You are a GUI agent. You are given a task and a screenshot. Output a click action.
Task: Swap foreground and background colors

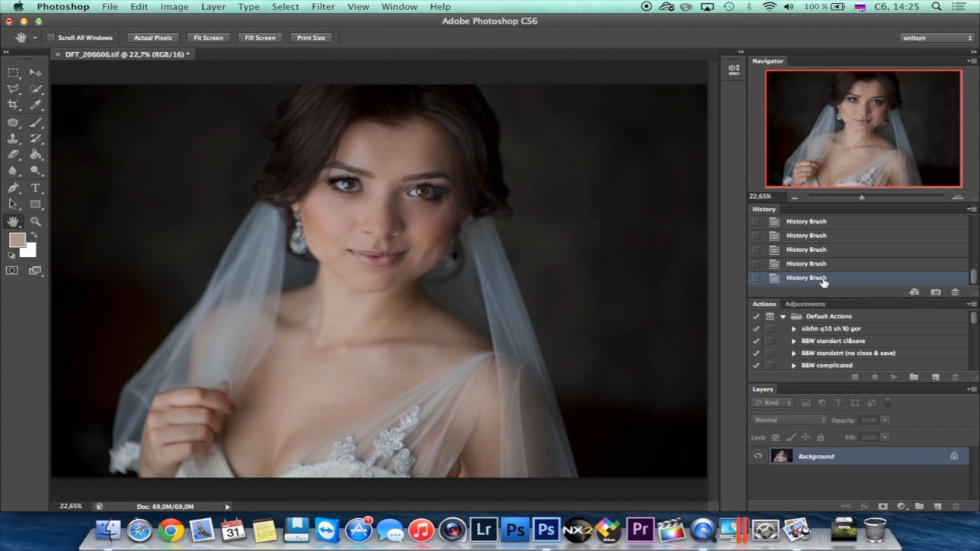point(33,235)
